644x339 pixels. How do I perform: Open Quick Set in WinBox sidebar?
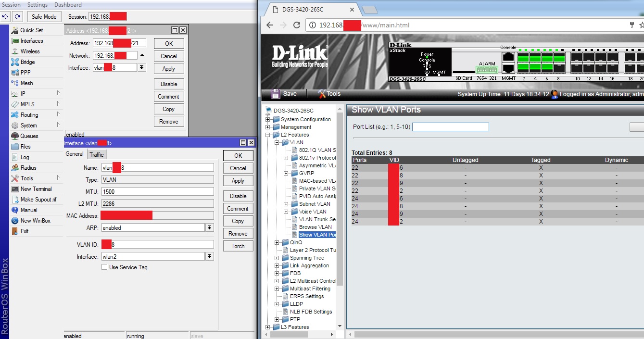click(x=31, y=30)
